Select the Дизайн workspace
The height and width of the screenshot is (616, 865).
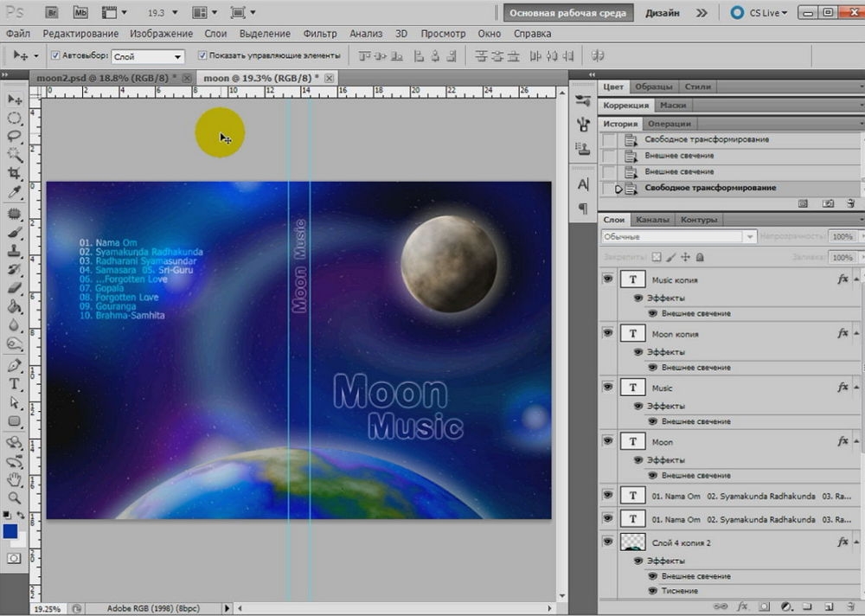(663, 13)
